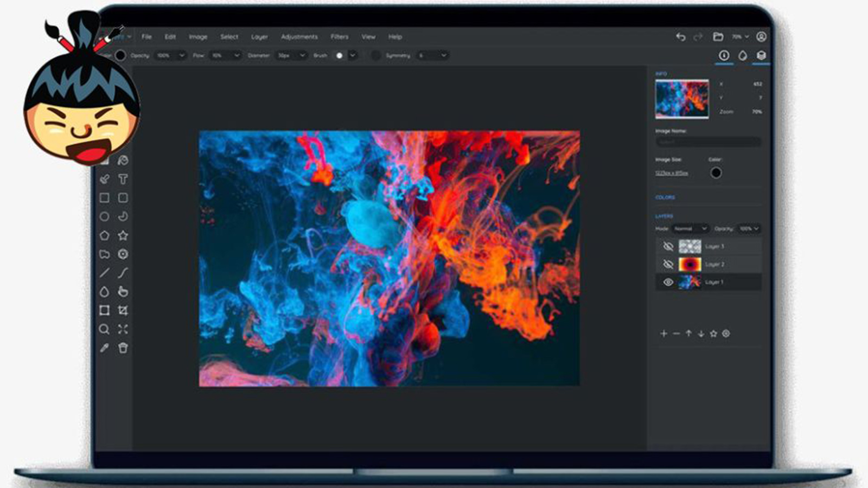Click the Image Name input field
Screen dimensions: 868x488
click(x=708, y=142)
